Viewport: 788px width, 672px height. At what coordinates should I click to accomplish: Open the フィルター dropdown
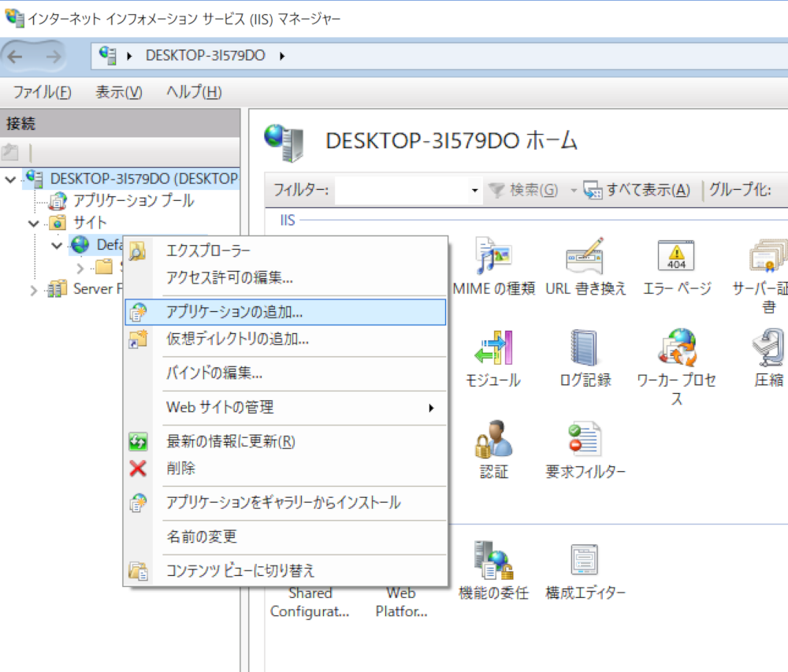point(475,190)
